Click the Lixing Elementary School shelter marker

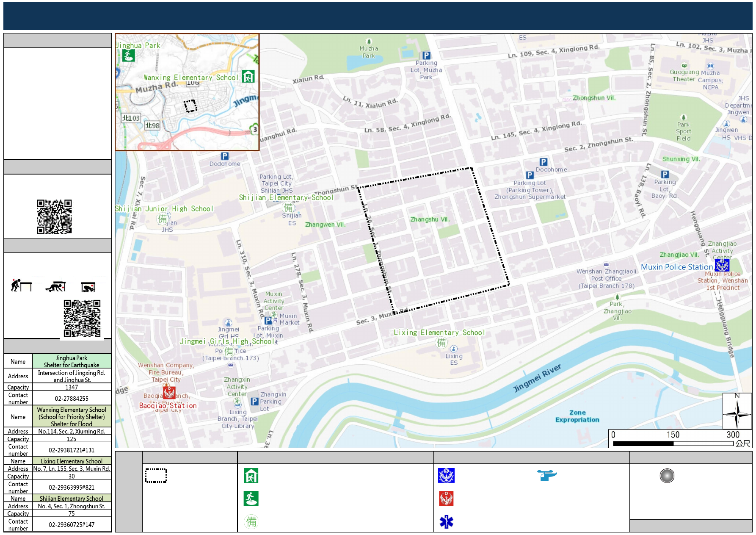(441, 342)
